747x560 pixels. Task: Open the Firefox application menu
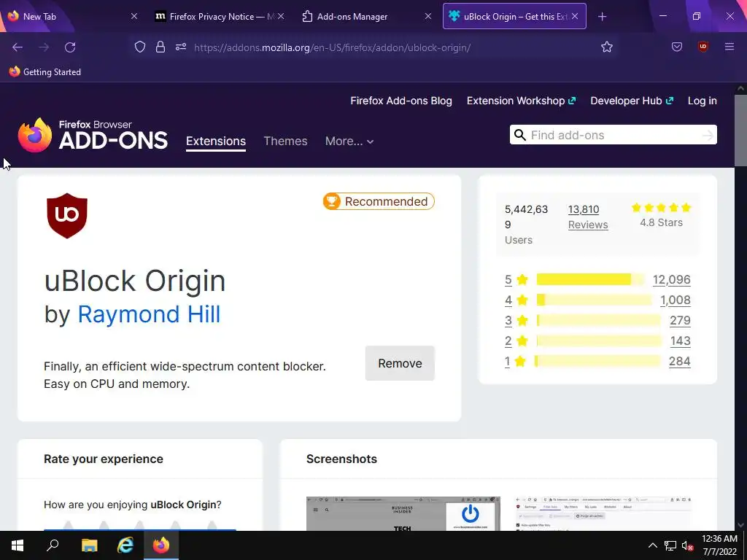(x=729, y=47)
